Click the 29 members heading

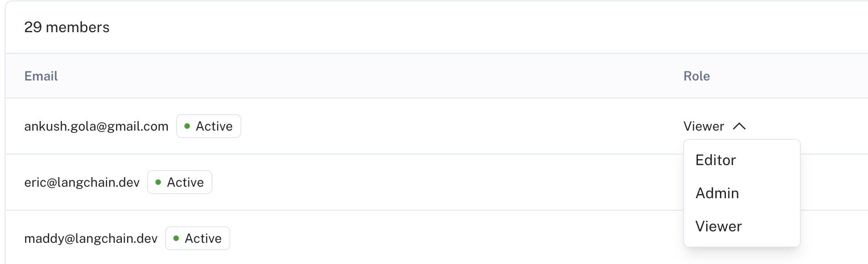coord(67,27)
